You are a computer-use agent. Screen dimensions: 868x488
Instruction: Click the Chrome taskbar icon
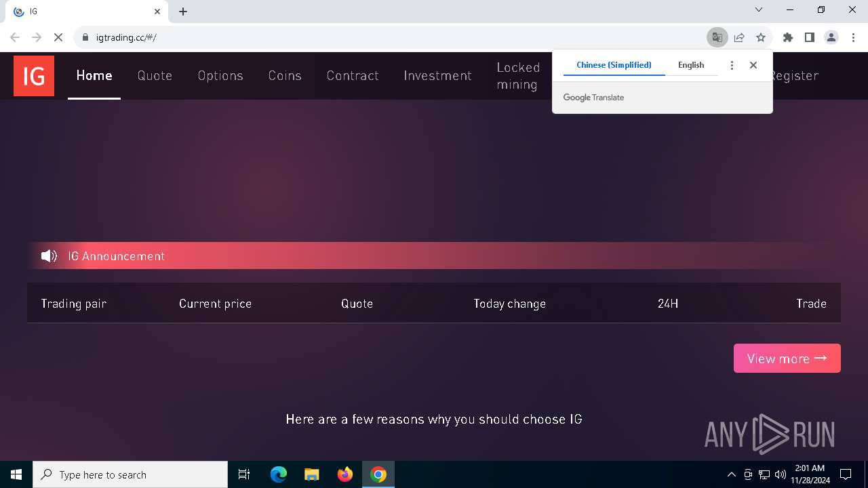pyautogui.click(x=378, y=474)
